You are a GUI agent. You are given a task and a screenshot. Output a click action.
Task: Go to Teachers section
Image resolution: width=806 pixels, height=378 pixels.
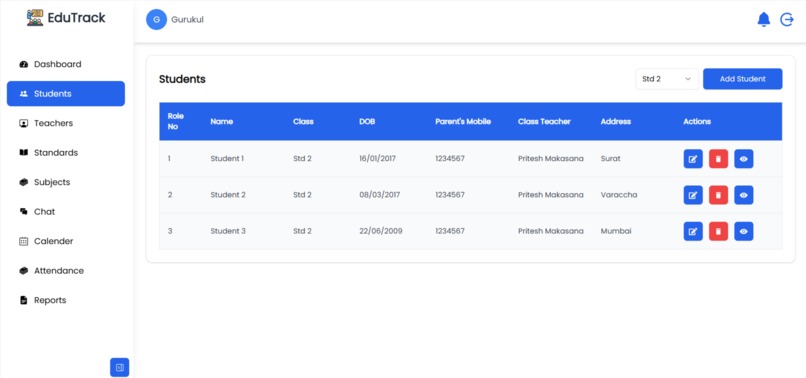(66, 123)
